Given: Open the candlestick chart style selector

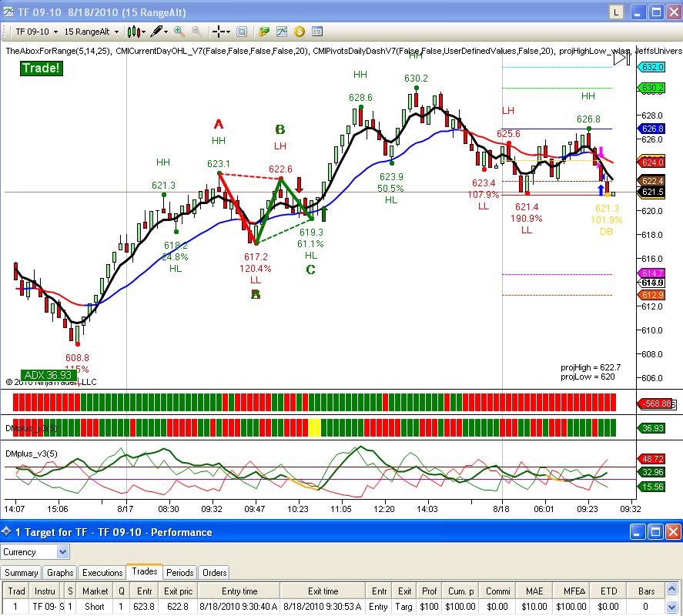Looking at the screenshot, I should (136, 32).
